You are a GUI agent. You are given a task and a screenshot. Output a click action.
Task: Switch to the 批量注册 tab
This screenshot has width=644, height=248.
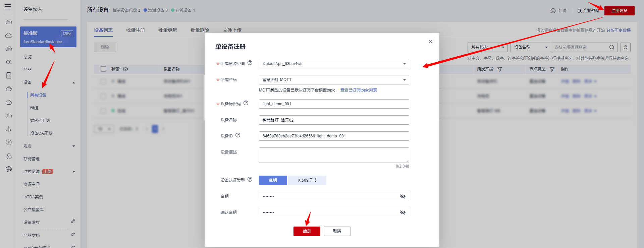coord(136,30)
